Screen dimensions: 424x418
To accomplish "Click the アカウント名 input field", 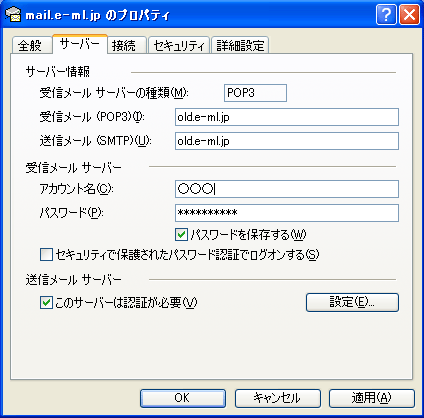I will coord(287,189).
